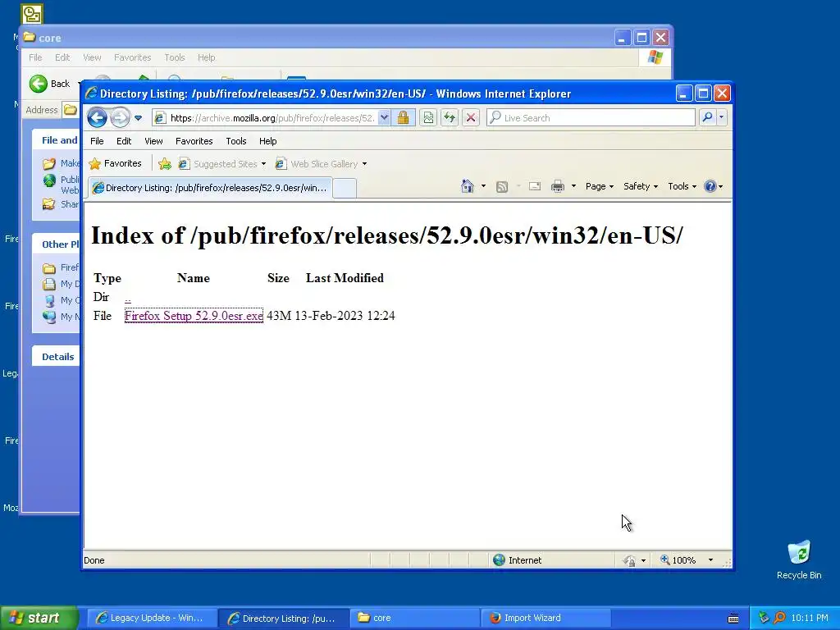840x630 pixels.
Task: Open command bar Tools dropdown
Action: (682, 186)
